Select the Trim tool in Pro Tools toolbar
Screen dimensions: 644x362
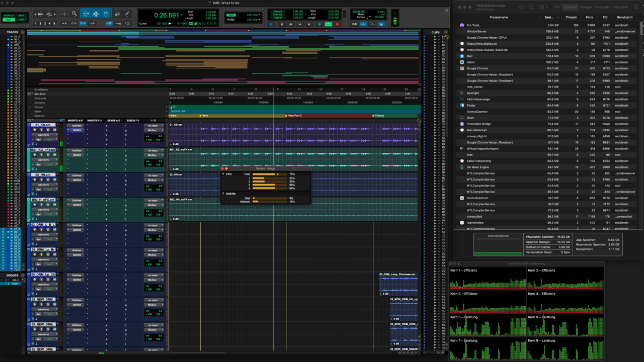86,14
